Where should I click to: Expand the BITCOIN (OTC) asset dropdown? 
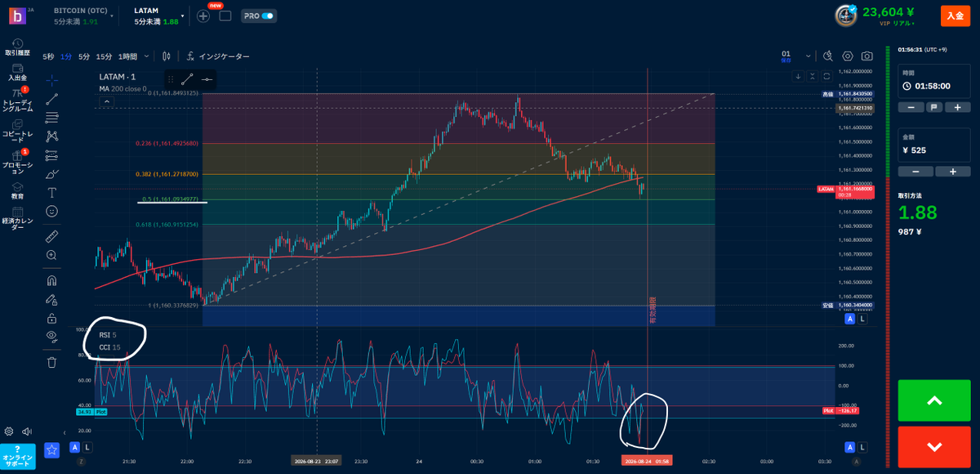point(111,16)
